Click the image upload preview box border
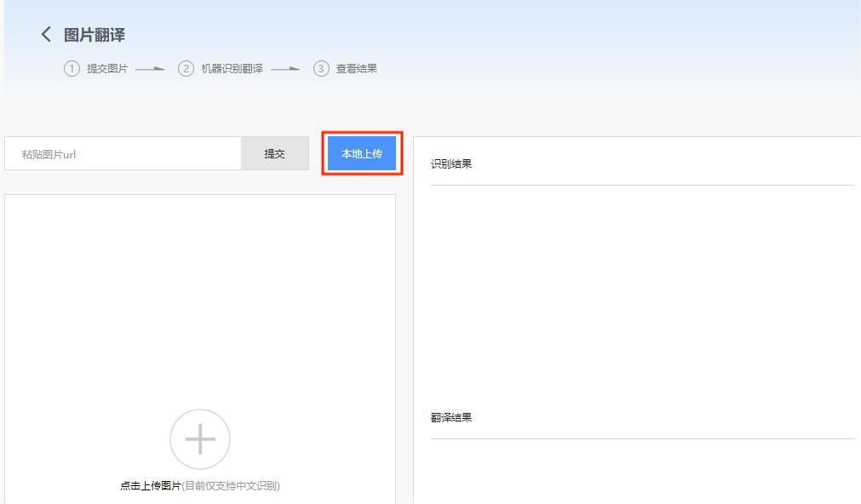 point(199,196)
